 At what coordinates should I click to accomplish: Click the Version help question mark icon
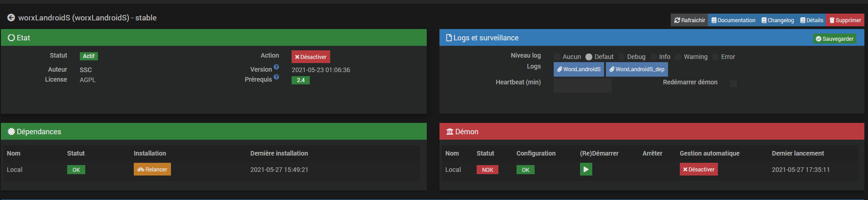276,67
